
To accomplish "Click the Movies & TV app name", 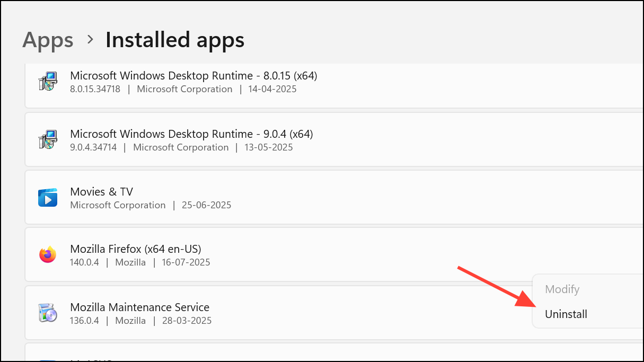I will pyautogui.click(x=101, y=191).
